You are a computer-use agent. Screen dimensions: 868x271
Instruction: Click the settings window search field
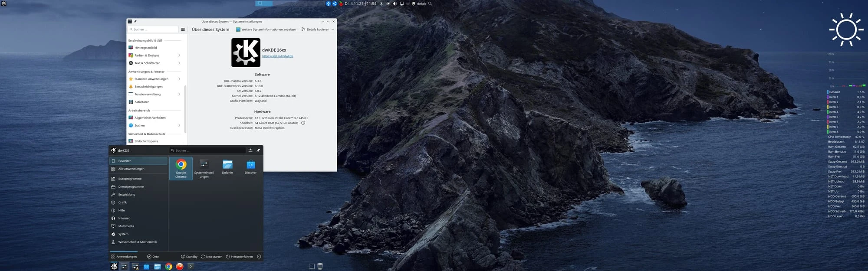coord(153,29)
